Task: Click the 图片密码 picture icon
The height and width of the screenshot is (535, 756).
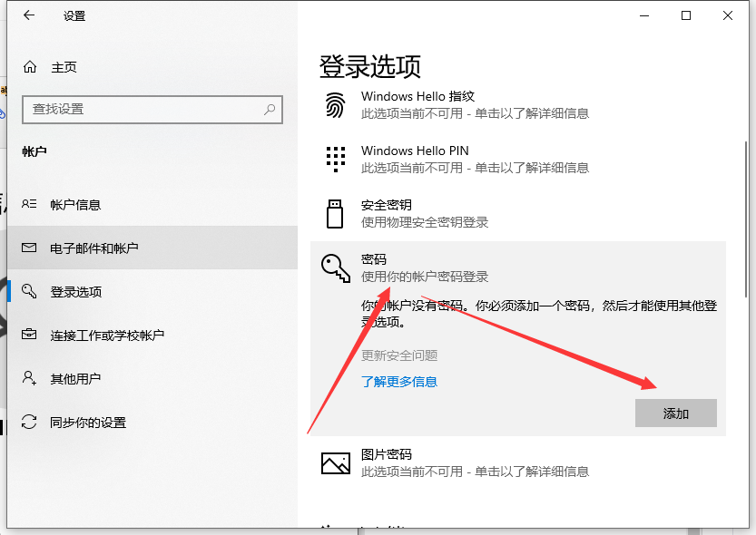Action: pos(336,462)
